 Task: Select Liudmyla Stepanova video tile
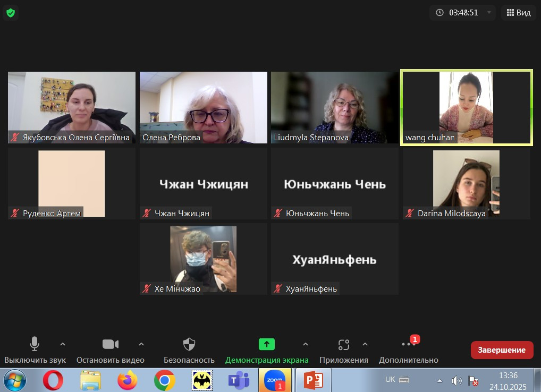pyautogui.click(x=335, y=108)
